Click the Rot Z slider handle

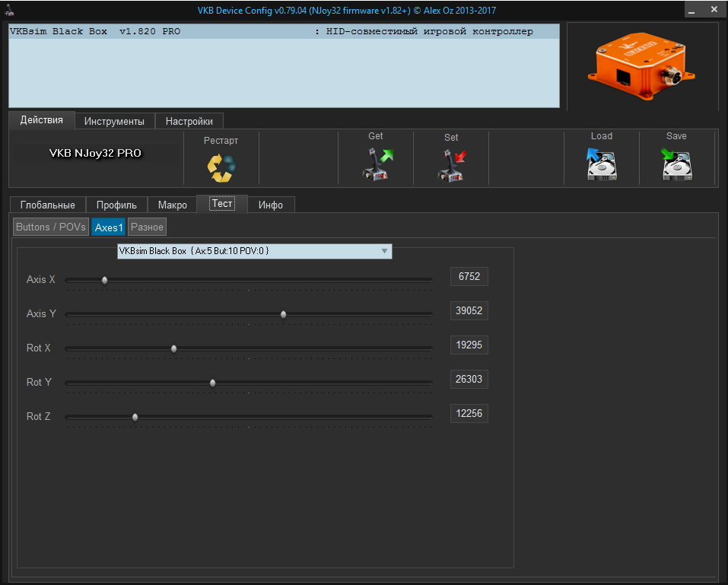pyautogui.click(x=135, y=418)
